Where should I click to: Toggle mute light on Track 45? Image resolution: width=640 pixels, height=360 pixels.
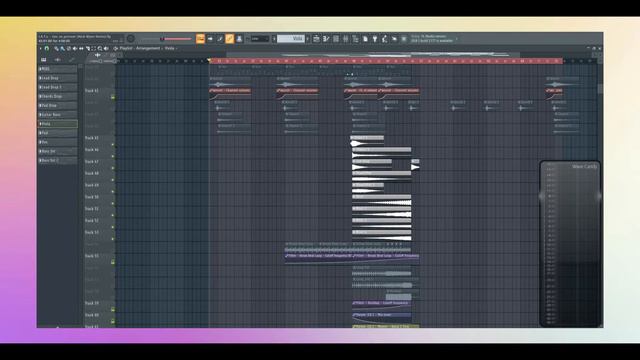point(113,144)
